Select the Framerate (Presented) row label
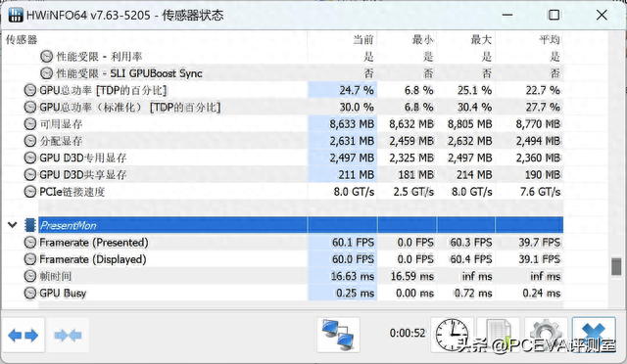 tap(94, 242)
